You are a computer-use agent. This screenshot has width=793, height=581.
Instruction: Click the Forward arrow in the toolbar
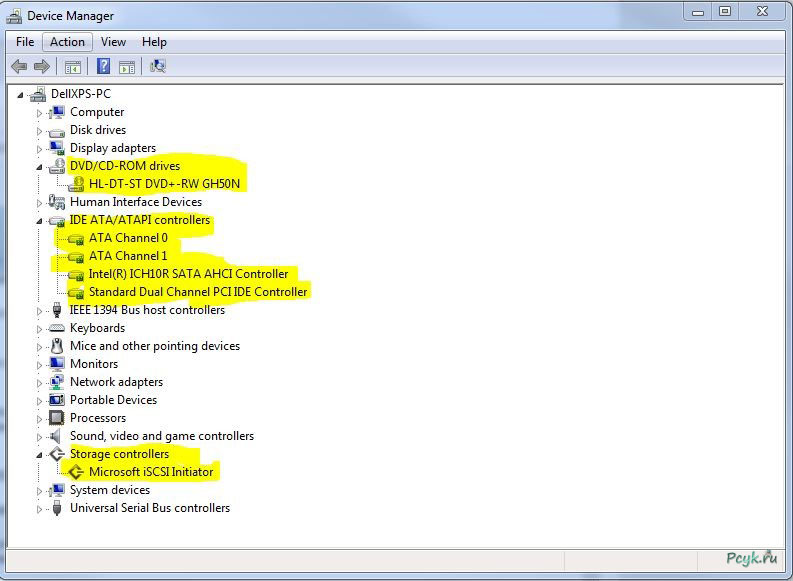click(42, 67)
